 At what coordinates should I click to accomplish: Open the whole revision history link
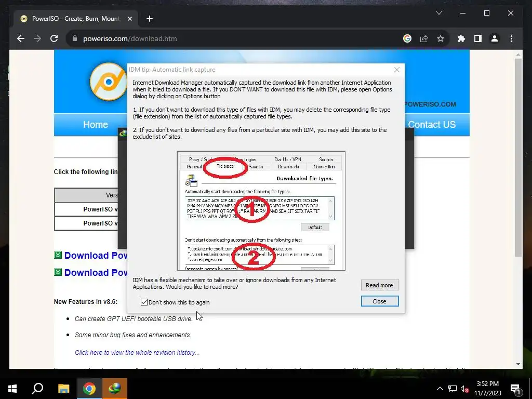tap(137, 353)
